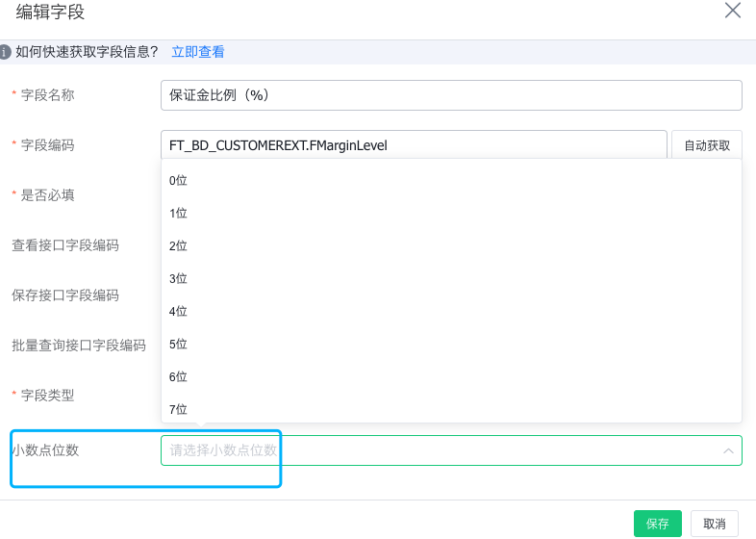Click the 保存接口字段编码 label
This screenshot has height=539, width=756.
65,295
